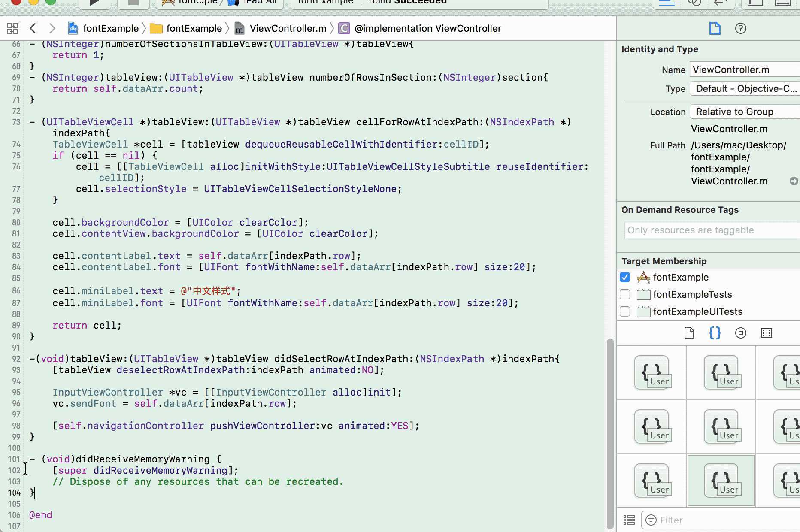
Task: Click line number 104 in the gutter
Action: (x=14, y=493)
